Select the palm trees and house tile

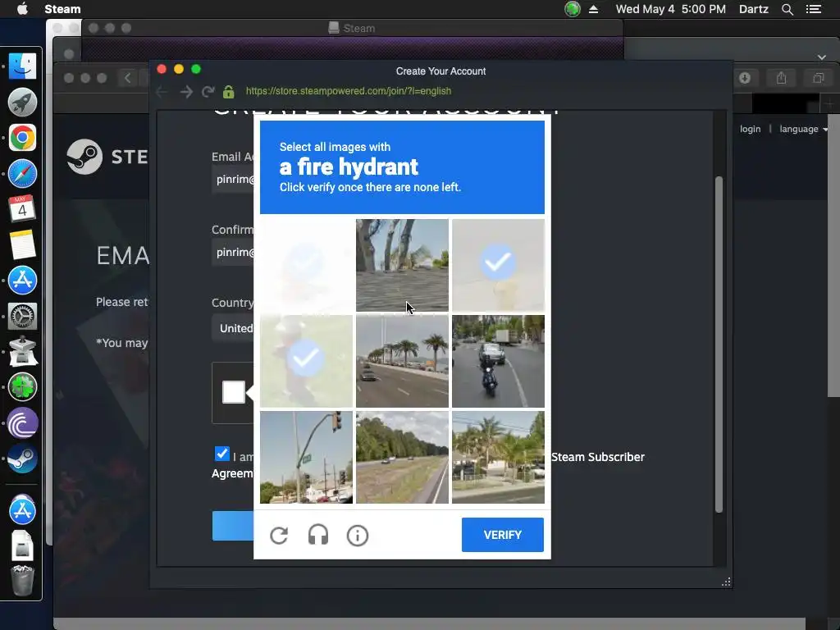click(498, 457)
